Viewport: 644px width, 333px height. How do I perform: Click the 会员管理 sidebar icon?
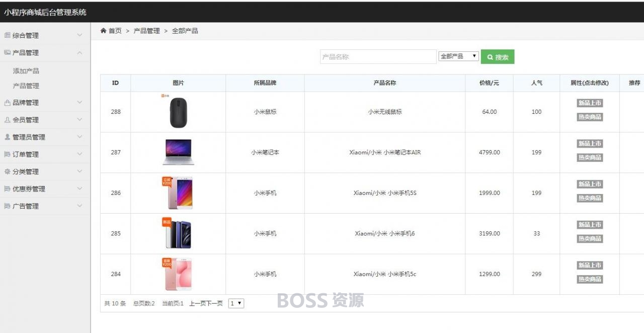tap(7, 120)
